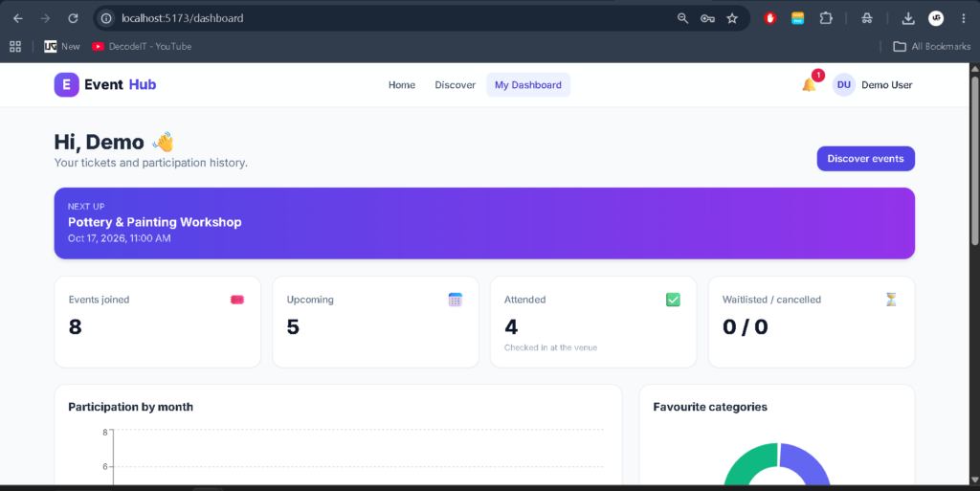
Task: Click the 'Oct 17, 2026, 11:00 AM' date text
Action: (x=120, y=238)
